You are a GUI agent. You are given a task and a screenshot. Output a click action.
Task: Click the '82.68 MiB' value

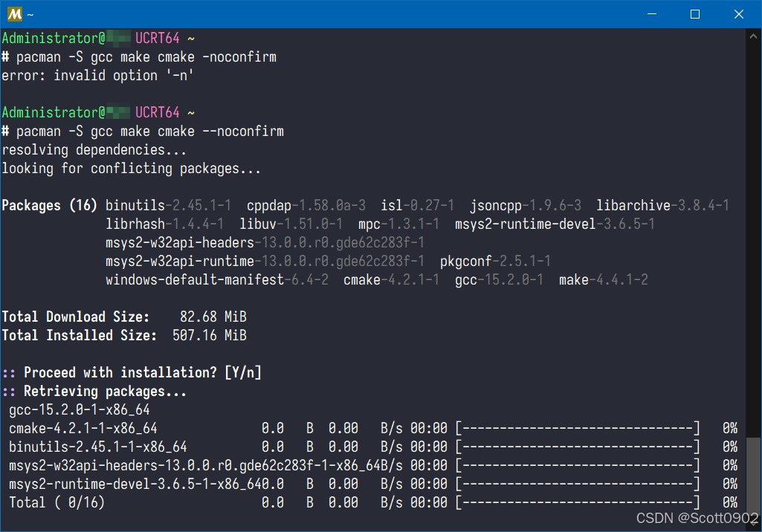point(213,317)
